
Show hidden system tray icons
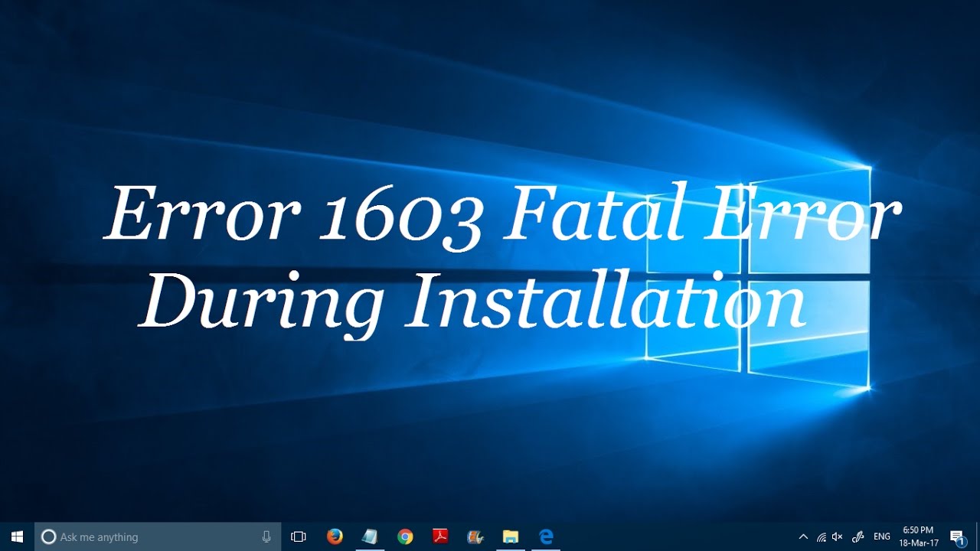click(803, 536)
